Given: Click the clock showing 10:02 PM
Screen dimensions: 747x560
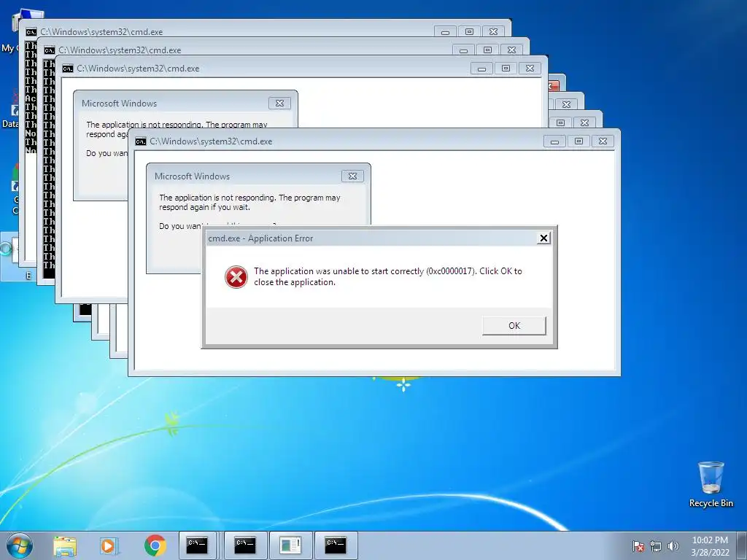Looking at the screenshot, I should (x=710, y=546).
